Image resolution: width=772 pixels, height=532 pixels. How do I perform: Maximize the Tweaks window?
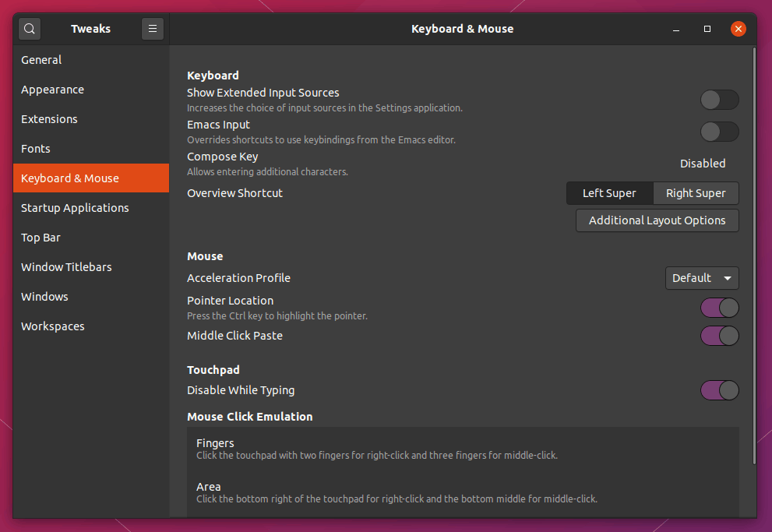[707, 29]
